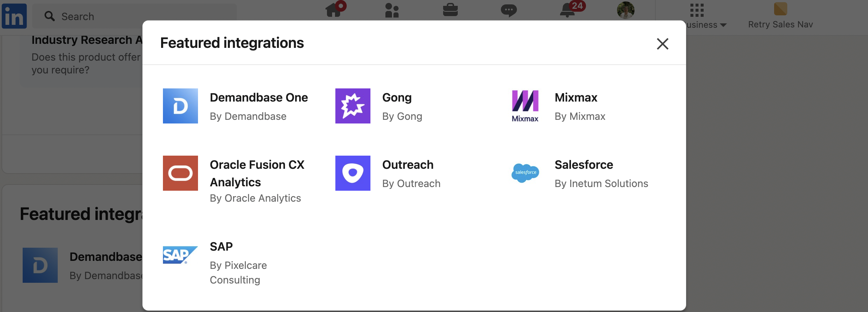The width and height of the screenshot is (868, 312).
Task: Click the Demandbase One logo in dialog
Action: tap(180, 106)
